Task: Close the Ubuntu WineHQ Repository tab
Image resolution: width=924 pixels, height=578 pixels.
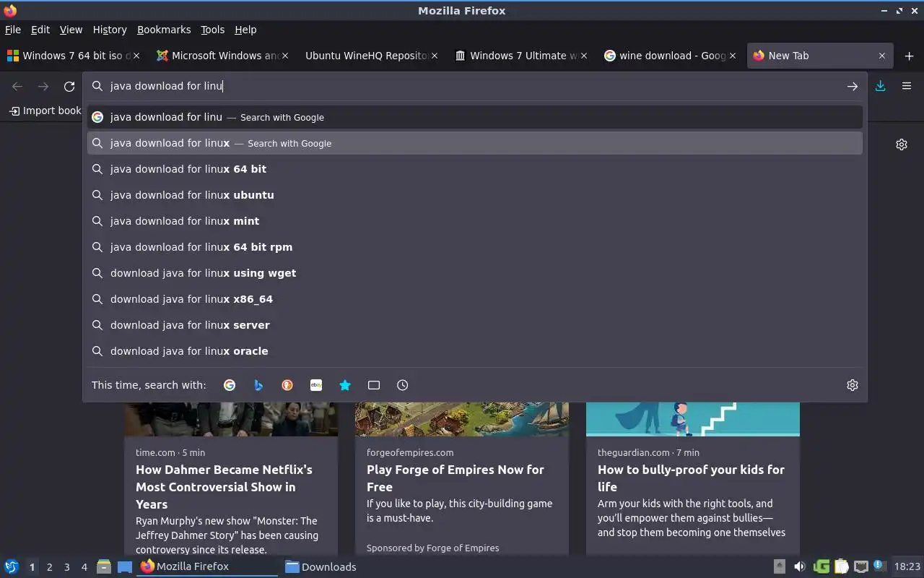Action: pos(435,56)
